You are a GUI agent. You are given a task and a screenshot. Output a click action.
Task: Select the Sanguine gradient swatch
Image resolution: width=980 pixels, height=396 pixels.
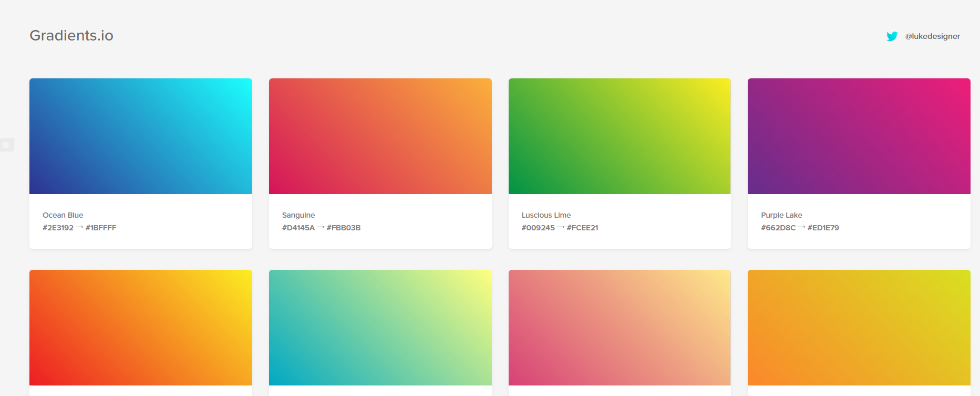pyautogui.click(x=380, y=136)
